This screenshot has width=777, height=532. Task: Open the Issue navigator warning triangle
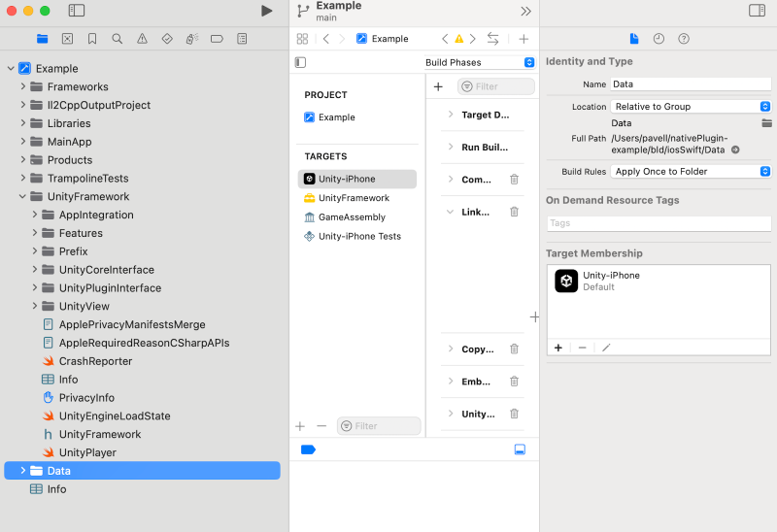pyautogui.click(x=142, y=39)
